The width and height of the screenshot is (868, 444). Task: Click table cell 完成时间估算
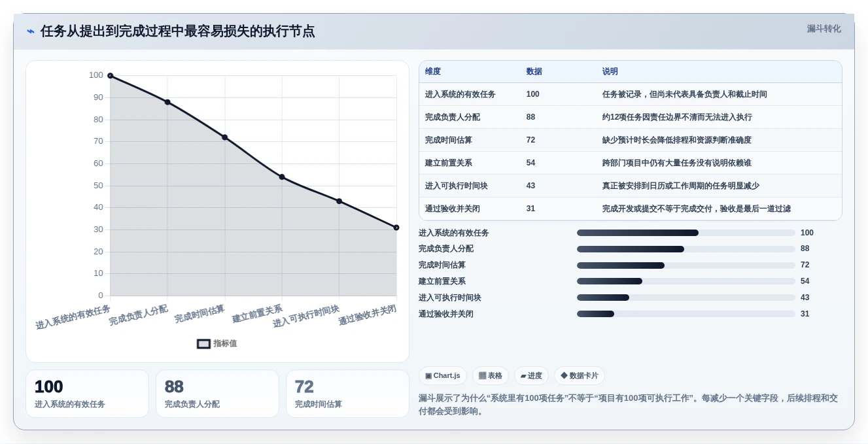click(x=449, y=140)
